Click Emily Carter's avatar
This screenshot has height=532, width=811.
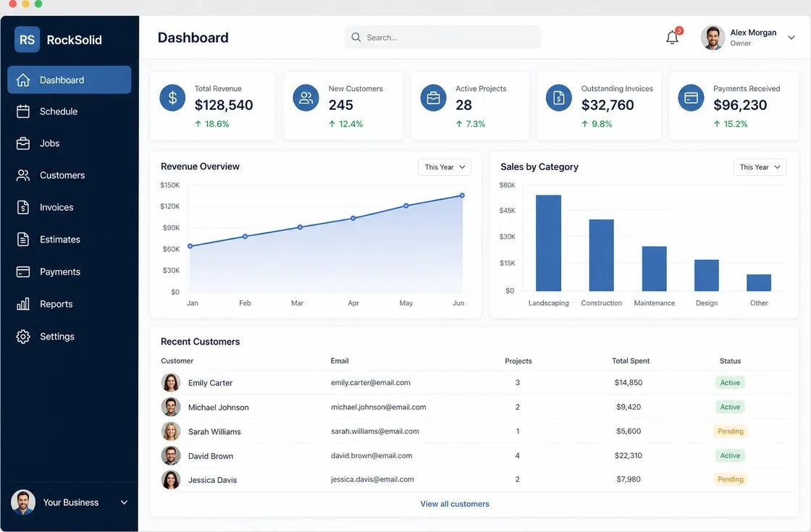(171, 383)
